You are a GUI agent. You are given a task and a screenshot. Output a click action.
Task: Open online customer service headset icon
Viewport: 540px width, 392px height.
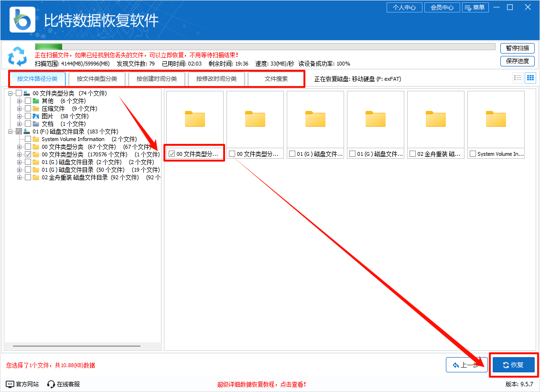click(x=51, y=384)
